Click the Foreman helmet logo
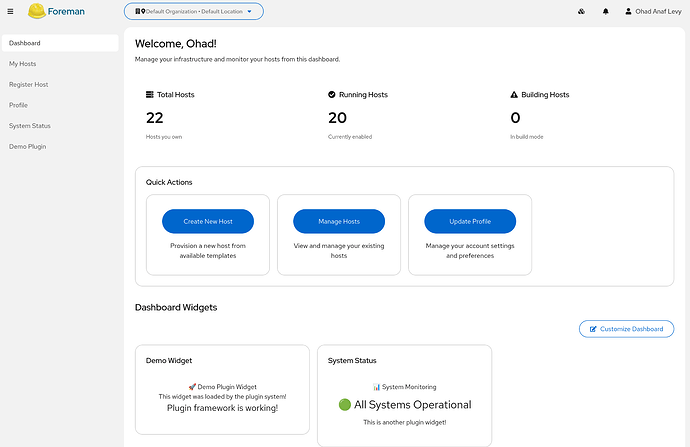The image size is (690, 447). pos(36,12)
